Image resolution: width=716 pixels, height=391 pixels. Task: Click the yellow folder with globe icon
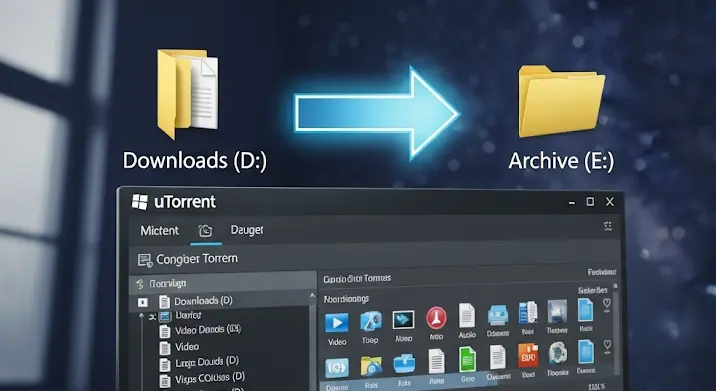pyautogui.click(x=371, y=366)
